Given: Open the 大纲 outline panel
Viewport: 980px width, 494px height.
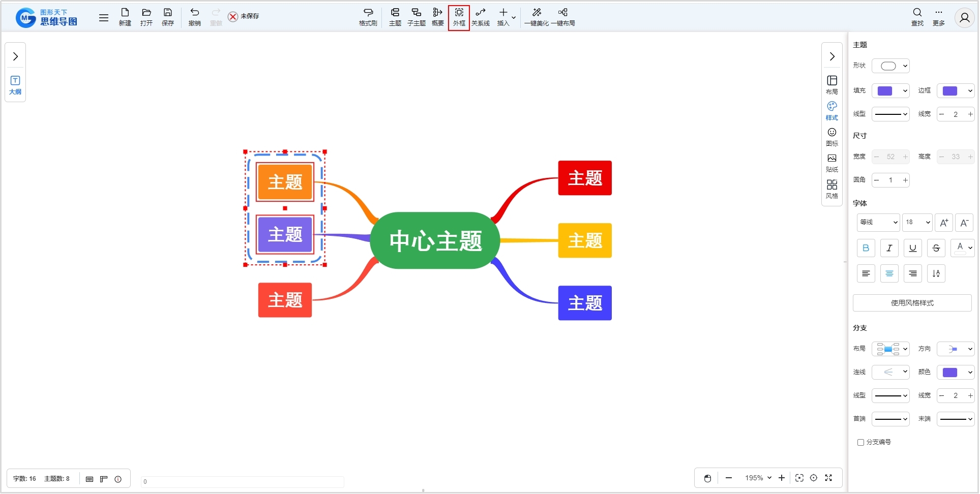Looking at the screenshot, I should [x=15, y=85].
